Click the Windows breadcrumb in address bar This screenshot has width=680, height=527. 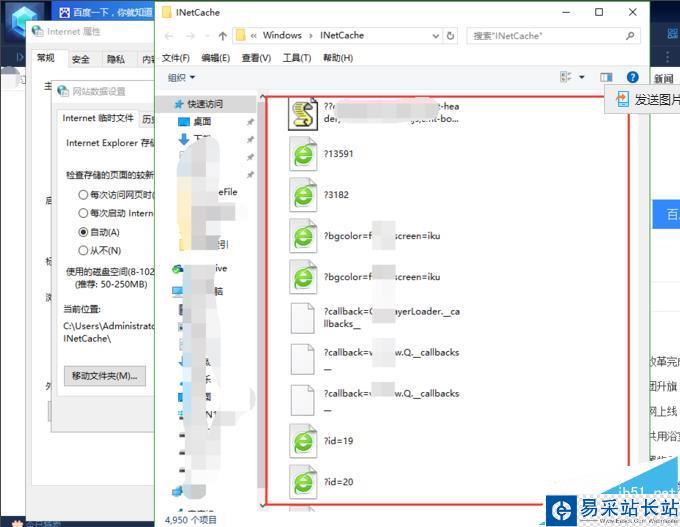coord(282,36)
